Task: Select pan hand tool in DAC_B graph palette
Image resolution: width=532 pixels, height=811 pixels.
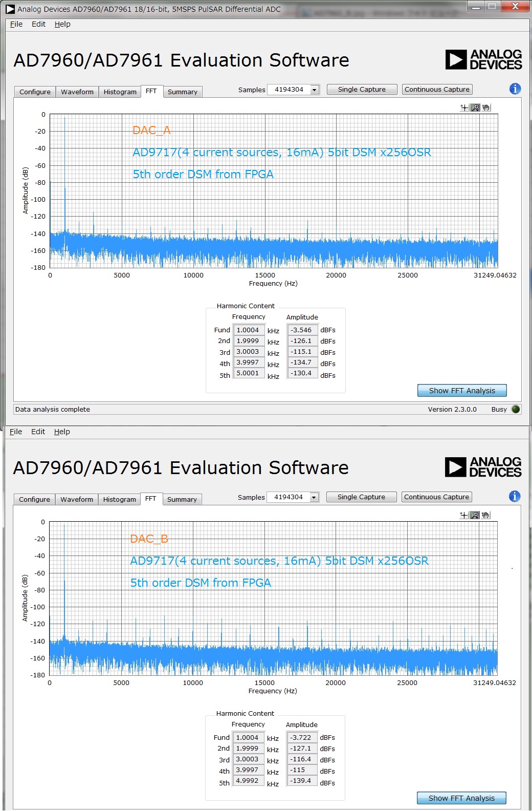Action: pos(485,515)
